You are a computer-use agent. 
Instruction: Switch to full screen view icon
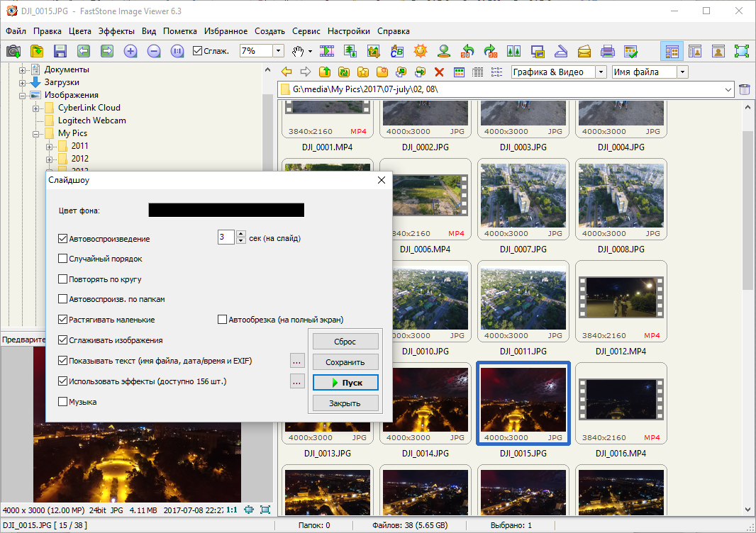[x=742, y=50]
